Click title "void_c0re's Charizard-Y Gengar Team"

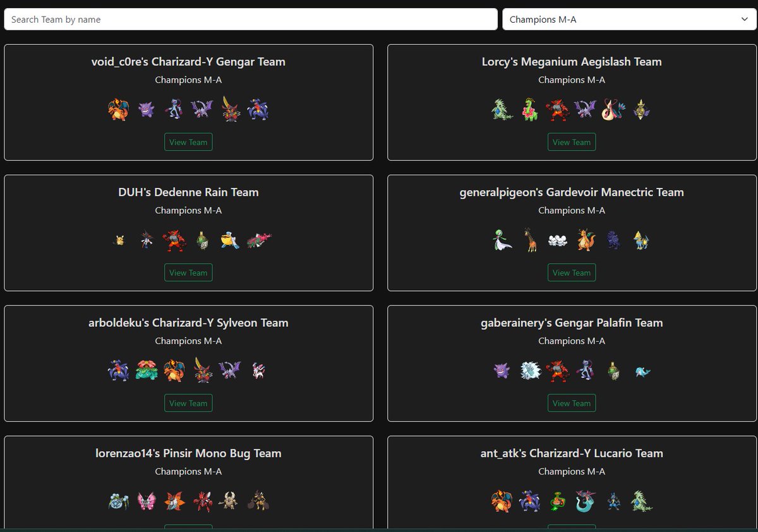[188, 62]
